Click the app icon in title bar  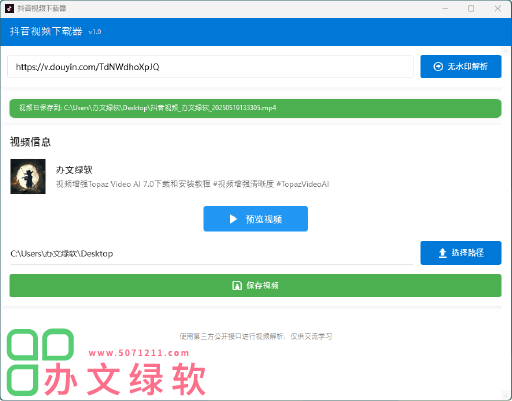[9, 8]
